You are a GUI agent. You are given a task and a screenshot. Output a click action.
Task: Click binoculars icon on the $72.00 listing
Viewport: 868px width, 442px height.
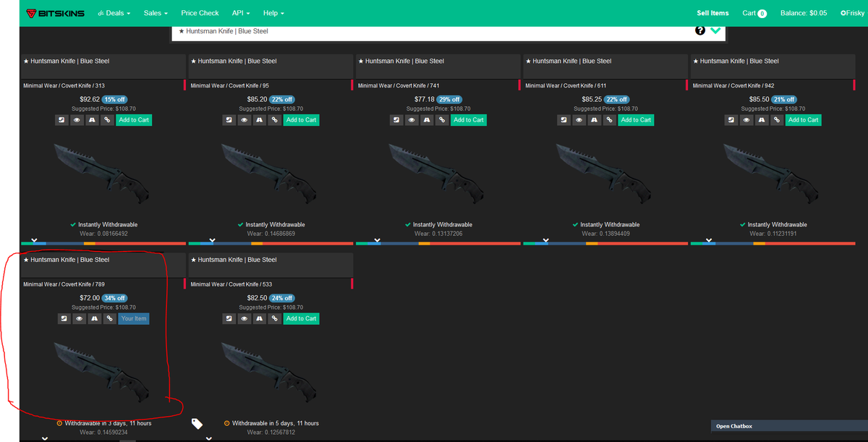click(x=94, y=318)
